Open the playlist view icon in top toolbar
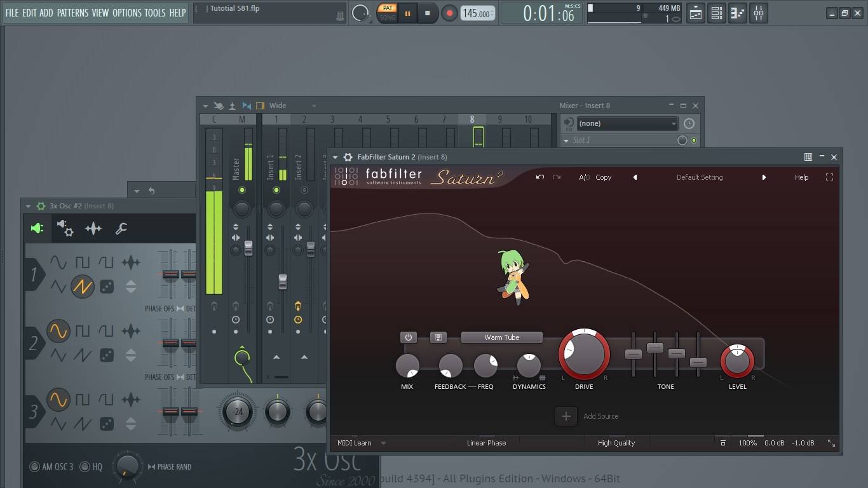The image size is (868, 488). 696,13
